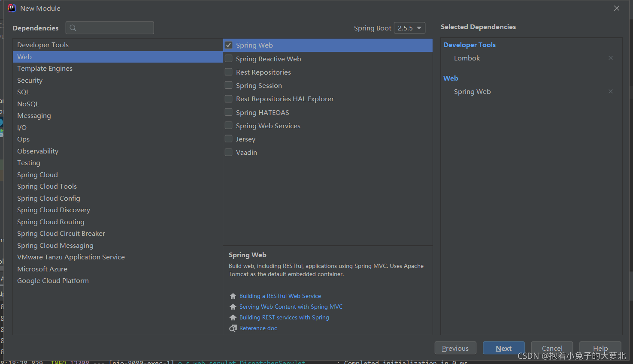Check Rest Repositories HAL Explorer checkbox
This screenshot has width=633, height=364.
coord(229,99)
